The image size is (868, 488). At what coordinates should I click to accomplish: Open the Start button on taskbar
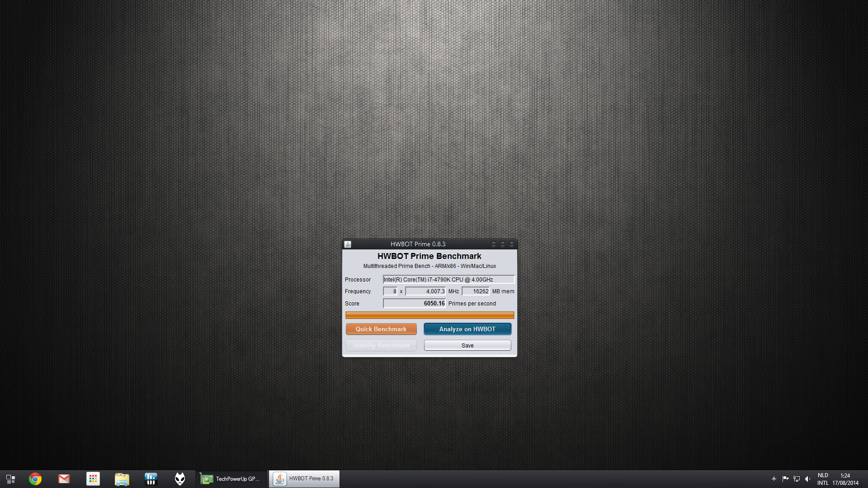(x=10, y=479)
